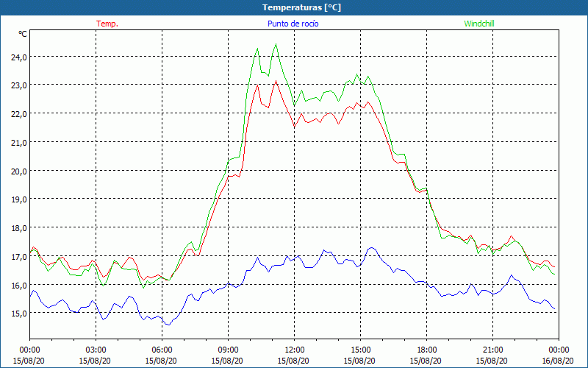
Task: Click the green Windchill peak above 24,0
Action: (x=276, y=44)
